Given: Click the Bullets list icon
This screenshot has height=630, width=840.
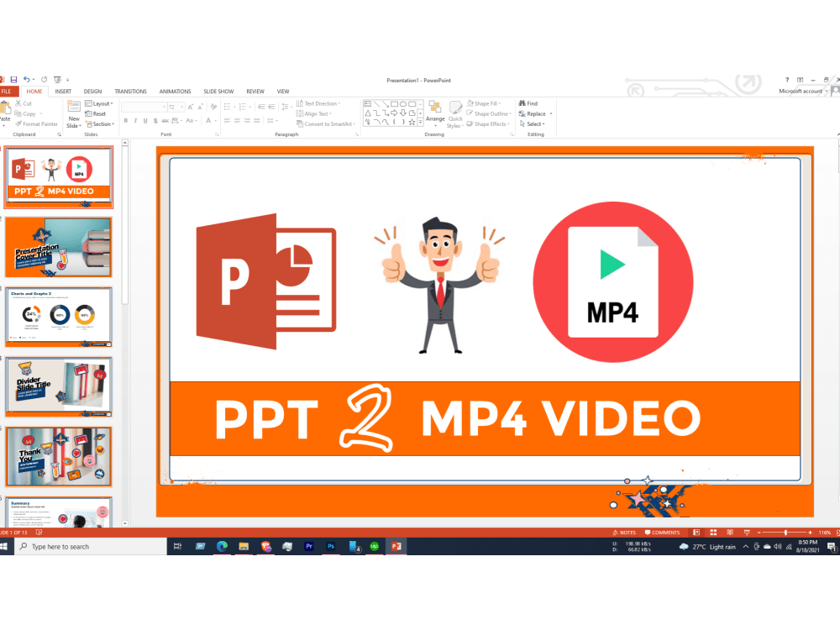Looking at the screenshot, I should [x=228, y=107].
